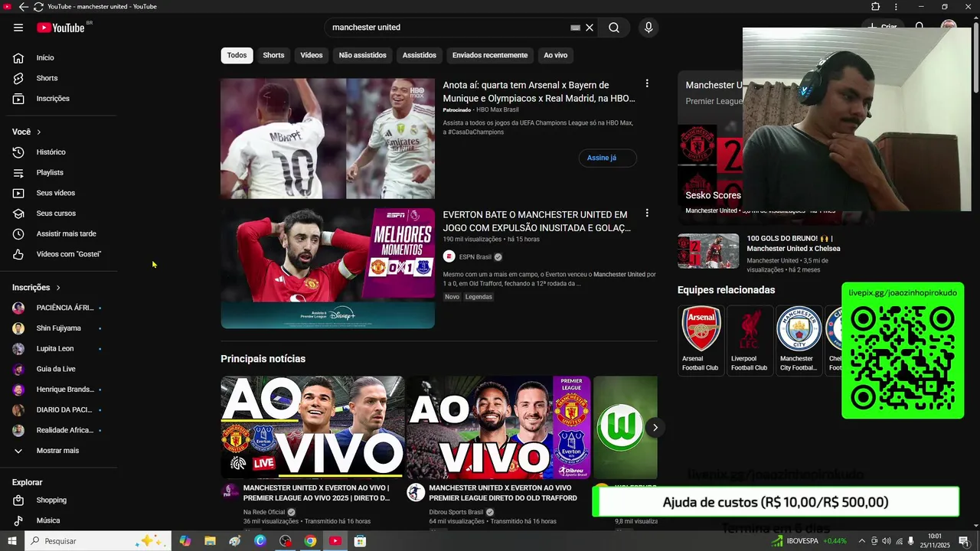Go back with the window back arrow
980x551 pixels.
click(23, 6)
